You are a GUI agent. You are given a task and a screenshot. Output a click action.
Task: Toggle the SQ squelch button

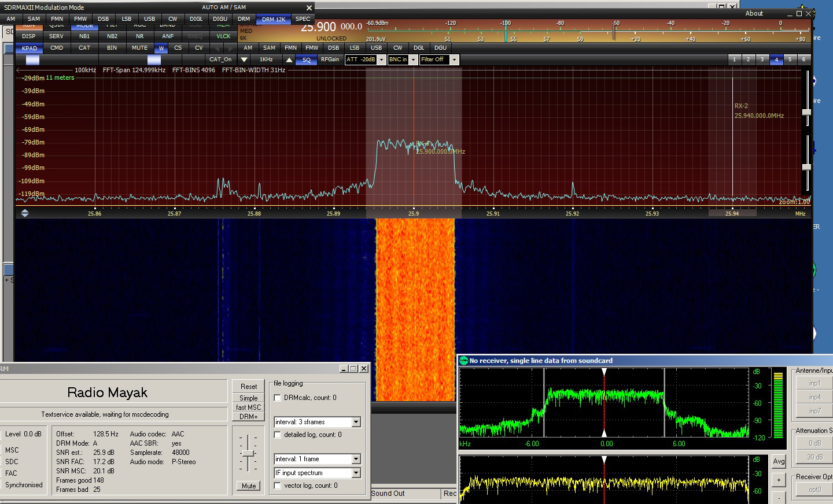307,60
